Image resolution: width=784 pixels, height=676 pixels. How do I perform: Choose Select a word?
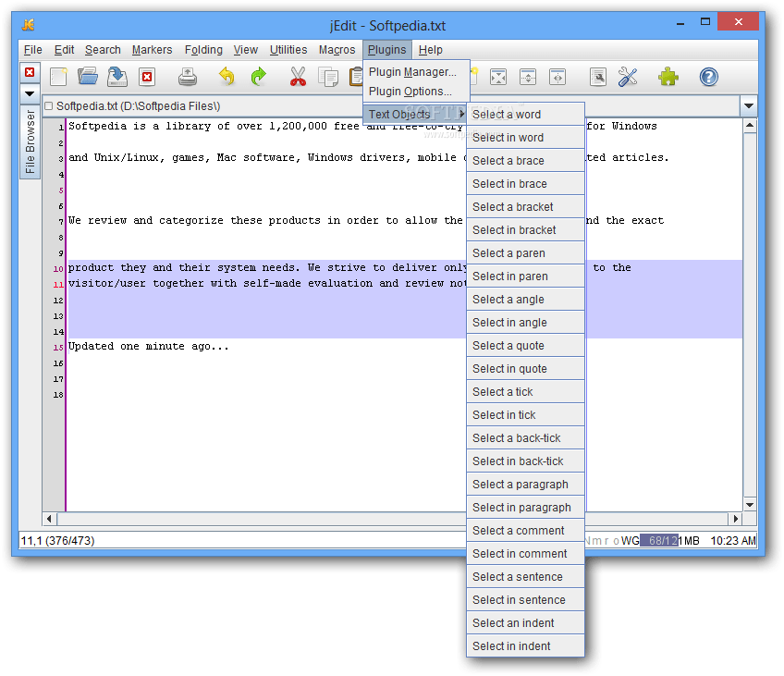[525, 115]
